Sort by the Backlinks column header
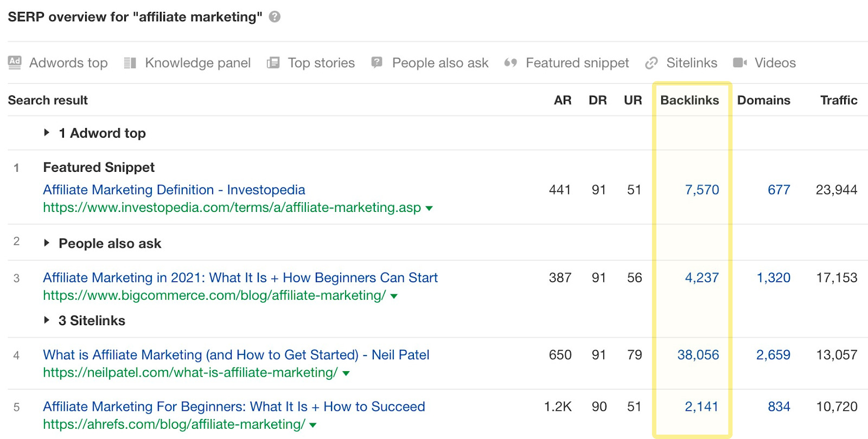 tap(689, 100)
